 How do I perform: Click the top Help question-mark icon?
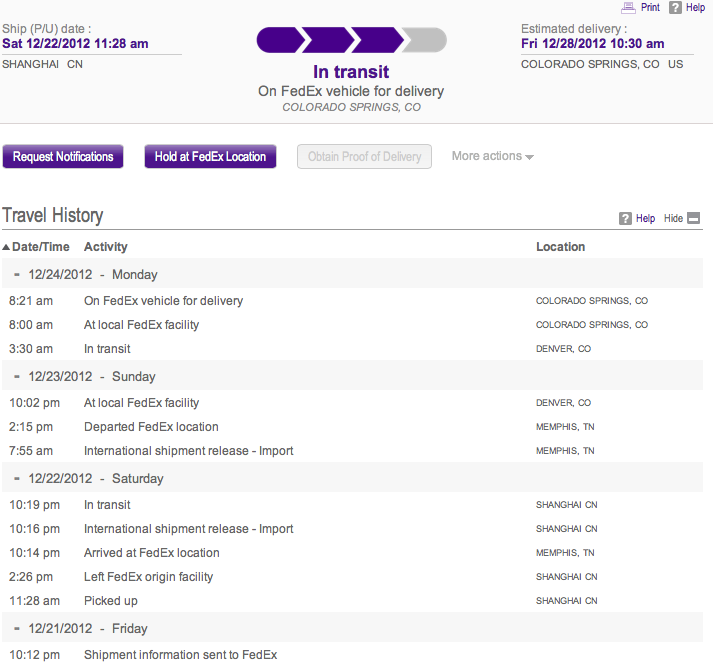coord(675,8)
